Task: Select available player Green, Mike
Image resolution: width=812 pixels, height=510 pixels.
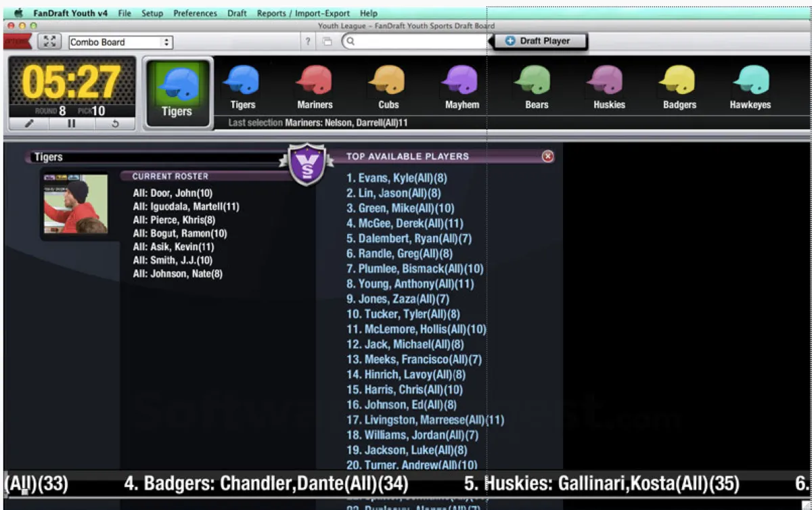Action: tap(401, 208)
